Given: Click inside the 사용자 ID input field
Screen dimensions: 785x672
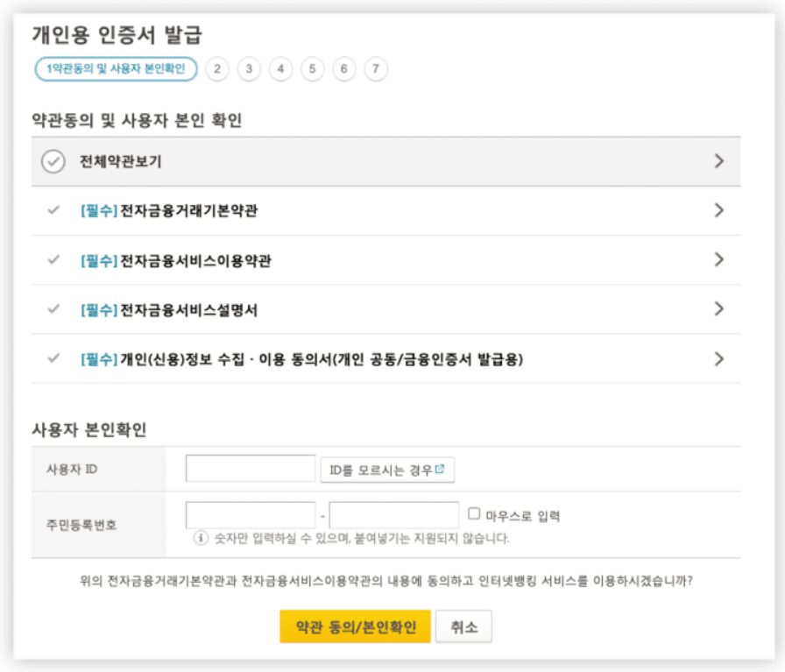Looking at the screenshot, I should pos(250,468).
